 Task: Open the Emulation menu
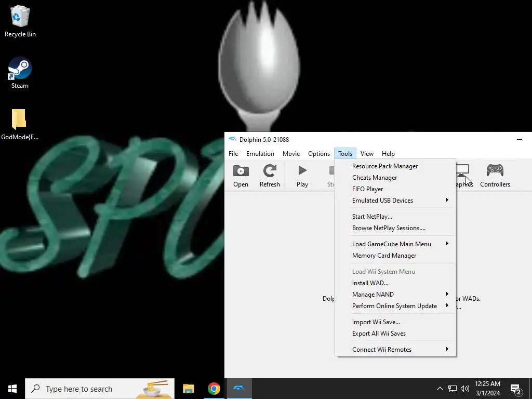[x=260, y=154]
